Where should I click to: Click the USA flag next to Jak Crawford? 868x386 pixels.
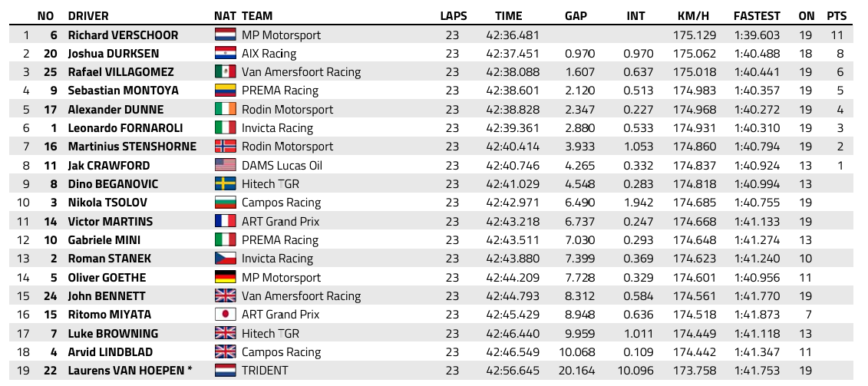pos(225,166)
